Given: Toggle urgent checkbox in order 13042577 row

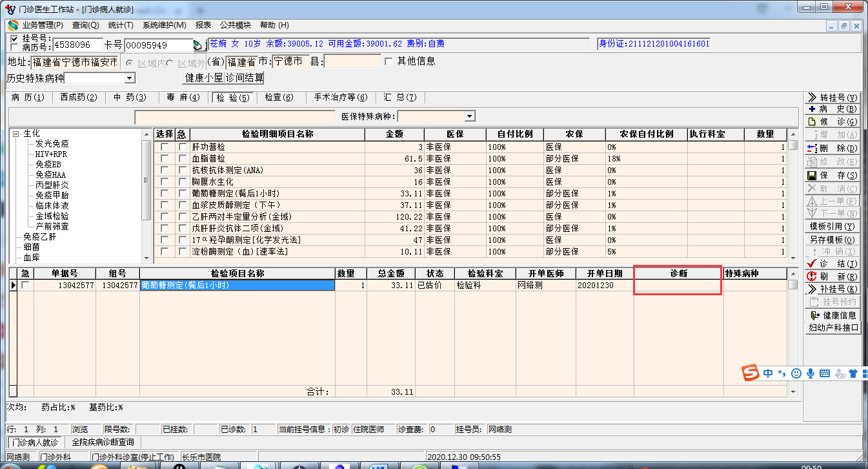Looking at the screenshot, I should [25, 285].
